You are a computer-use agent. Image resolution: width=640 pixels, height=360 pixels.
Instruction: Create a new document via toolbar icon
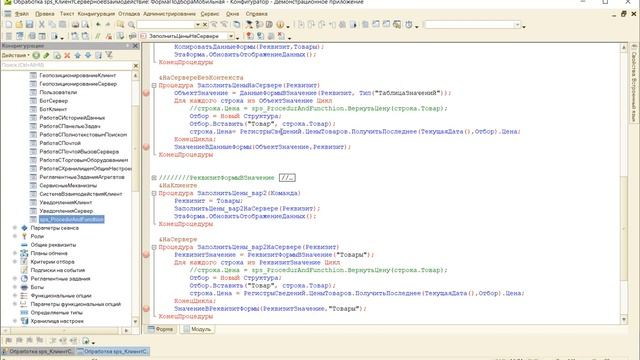(9, 25)
